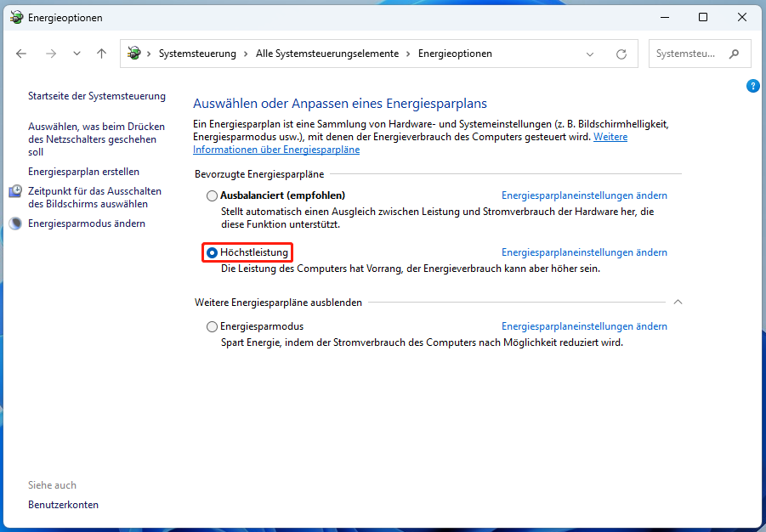
Task: Collapse Weitere Energiesparpläne with the chevron
Action: [678, 302]
